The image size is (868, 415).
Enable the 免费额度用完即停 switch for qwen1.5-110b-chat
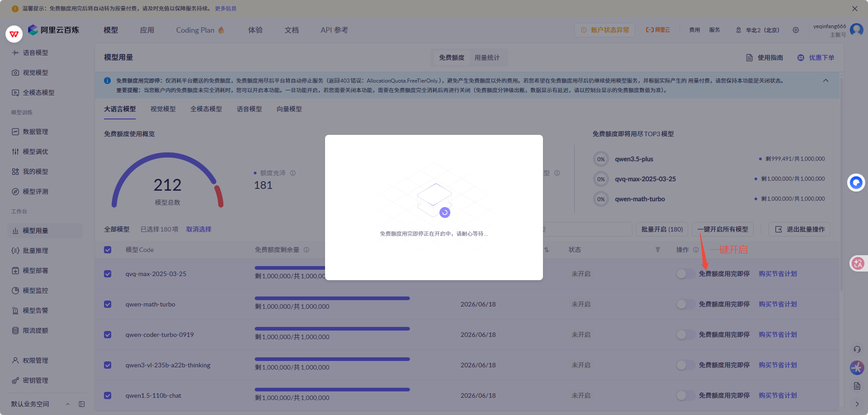click(685, 395)
